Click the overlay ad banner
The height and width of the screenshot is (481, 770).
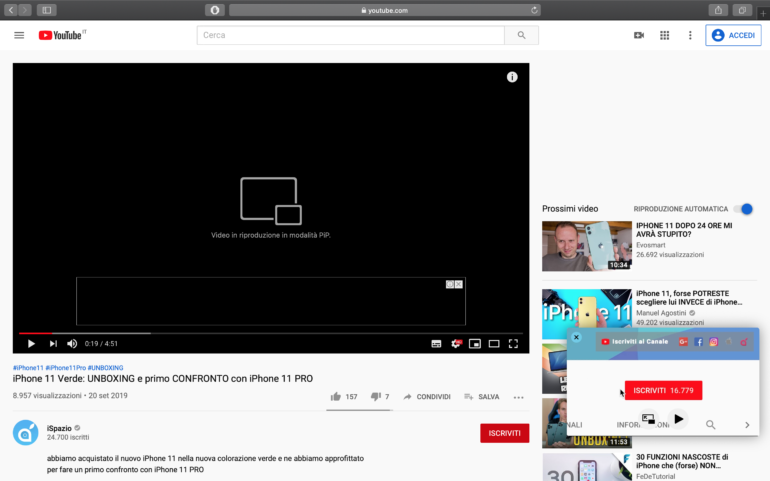271,301
